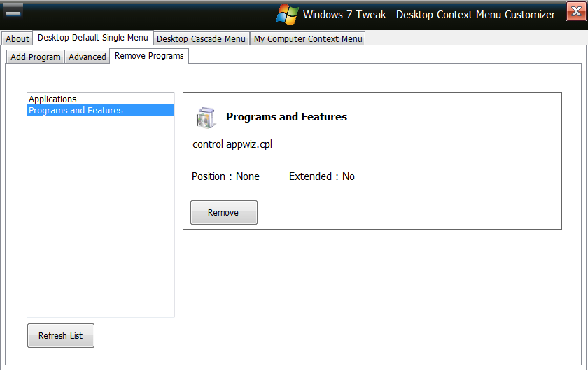Click the window title text
The height and width of the screenshot is (371, 588).
tap(429, 15)
